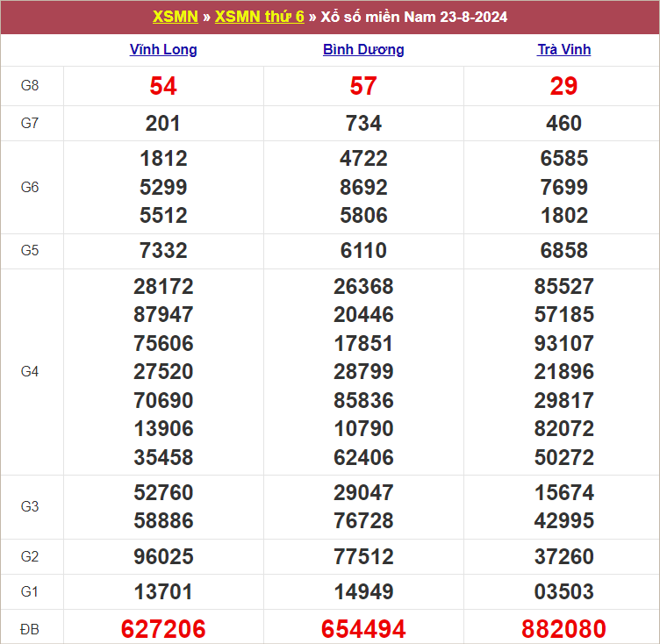The width and height of the screenshot is (660, 644).
Task: Select the G4 value 10790
Action: pos(363,429)
